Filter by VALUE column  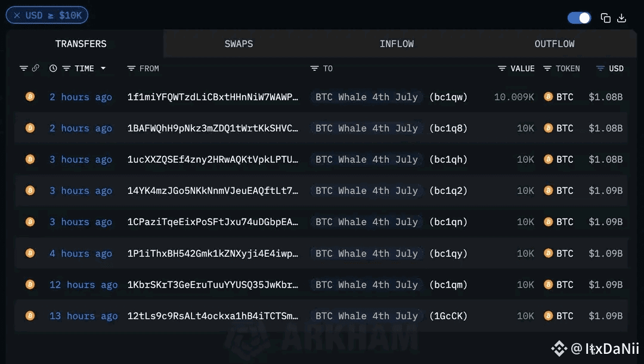[502, 69]
